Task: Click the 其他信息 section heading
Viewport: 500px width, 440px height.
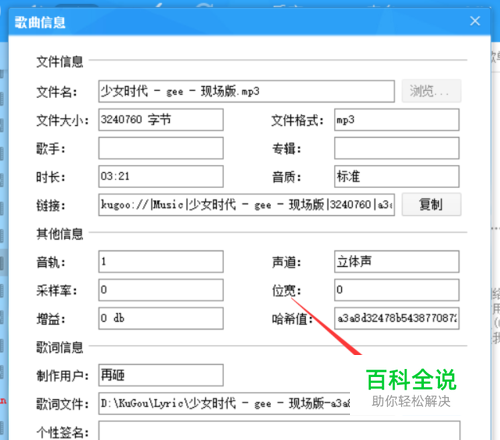Action: (60, 234)
